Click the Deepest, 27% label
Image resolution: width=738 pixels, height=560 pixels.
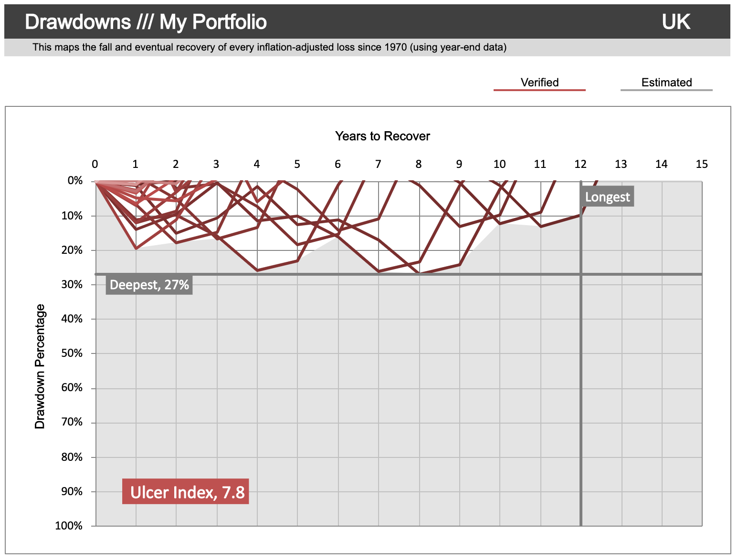(149, 285)
